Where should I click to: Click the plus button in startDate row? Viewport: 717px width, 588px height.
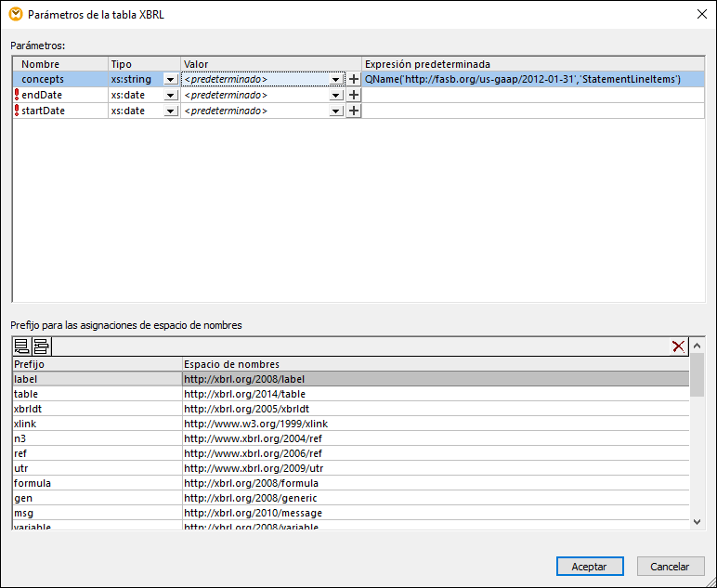[353, 111]
